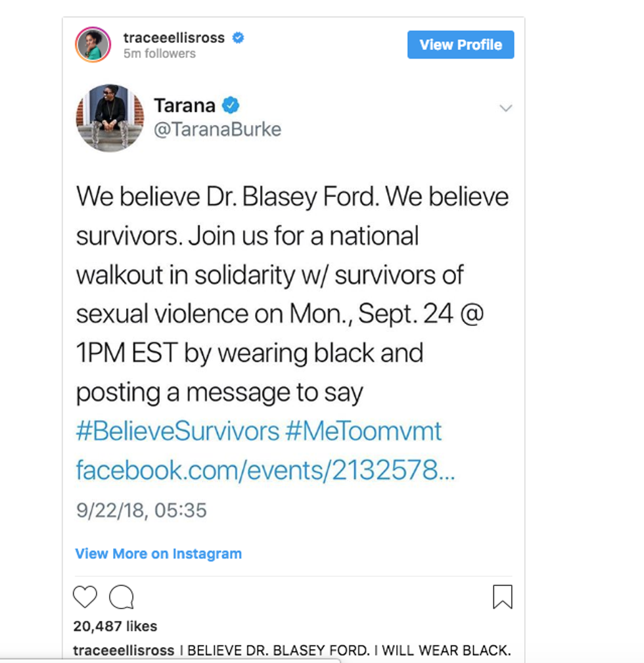Image resolution: width=644 pixels, height=663 pixels.
Task: Open Tarana Burke's avatar photo
Action: coord(110,118)
